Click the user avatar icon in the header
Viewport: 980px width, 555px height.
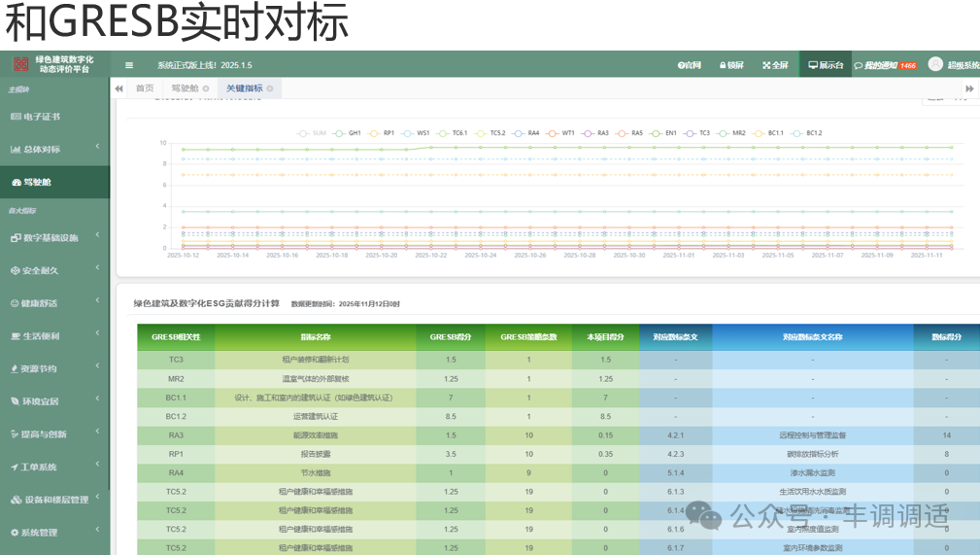click(x=935, y=64)
